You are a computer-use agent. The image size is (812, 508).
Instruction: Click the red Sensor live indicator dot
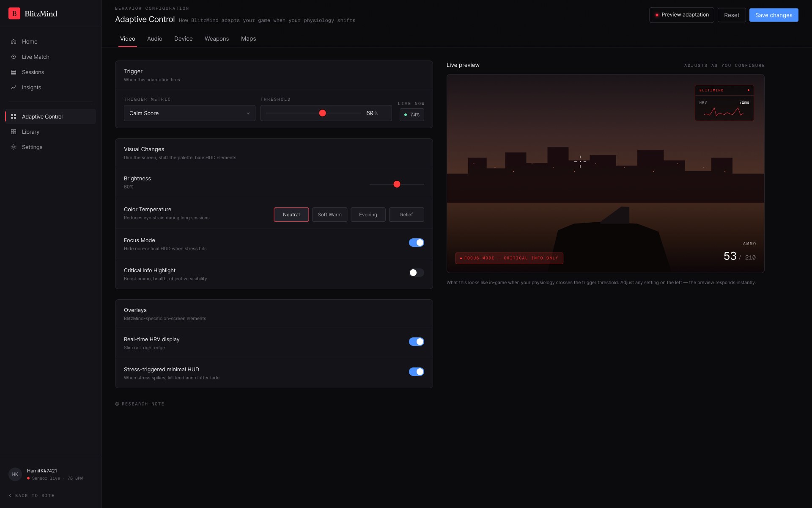[28, 478]
